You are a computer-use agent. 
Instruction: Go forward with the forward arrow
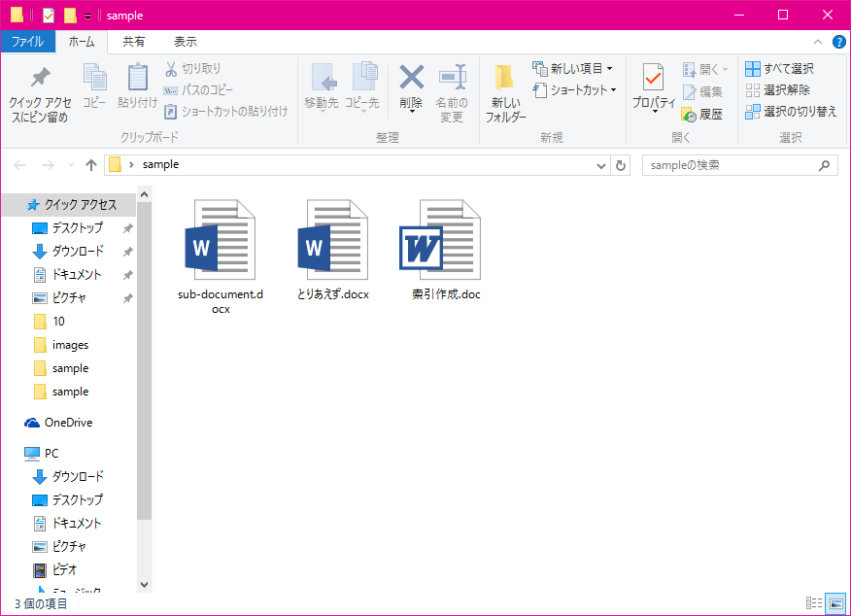click(49, 165)
